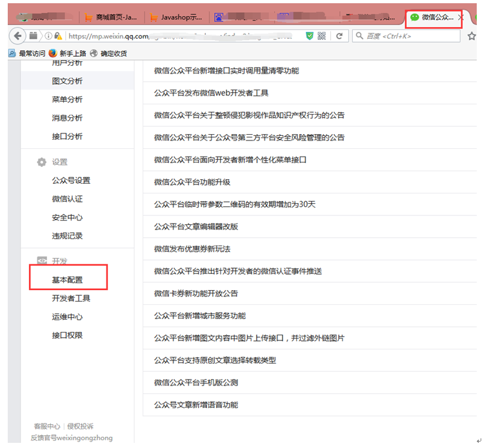Open 菜单分析 in the sidebar
This screenshot has height=448, width=489.
[67, 99]
